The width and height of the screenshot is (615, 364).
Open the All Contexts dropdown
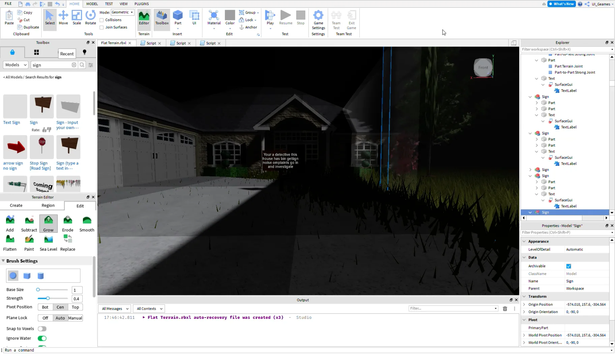[149, 308]
